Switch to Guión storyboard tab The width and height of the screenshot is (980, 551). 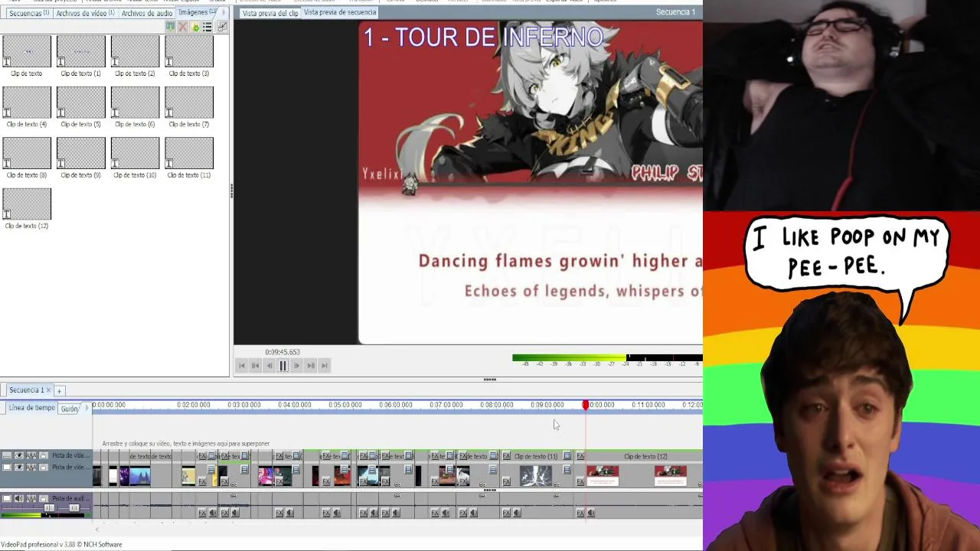coord(70,409)
